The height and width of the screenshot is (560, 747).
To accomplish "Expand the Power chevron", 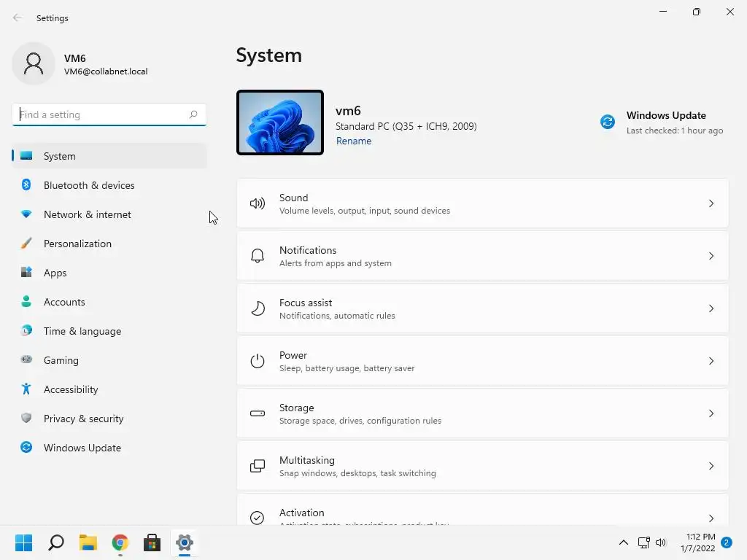I will pyautogui.click(x=711, y=361).
